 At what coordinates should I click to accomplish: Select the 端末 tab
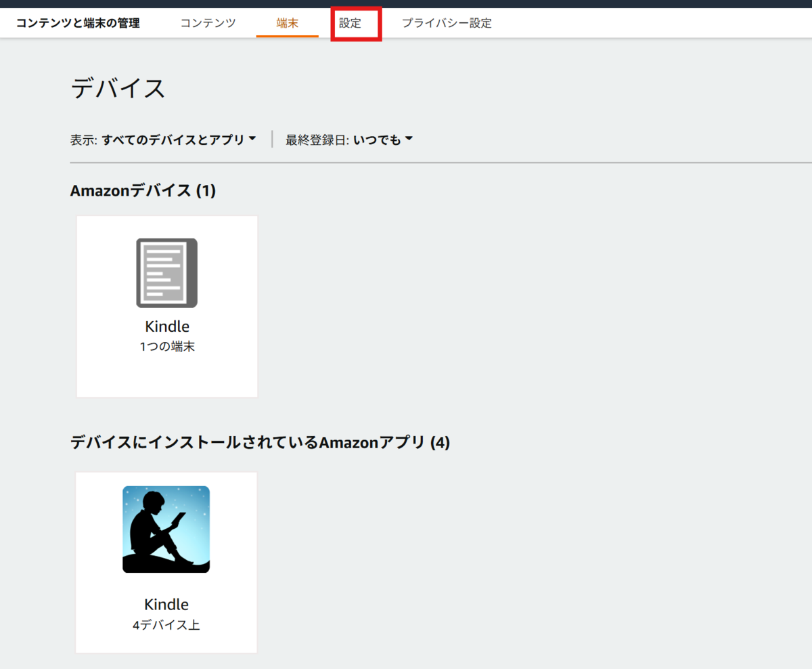288,23
